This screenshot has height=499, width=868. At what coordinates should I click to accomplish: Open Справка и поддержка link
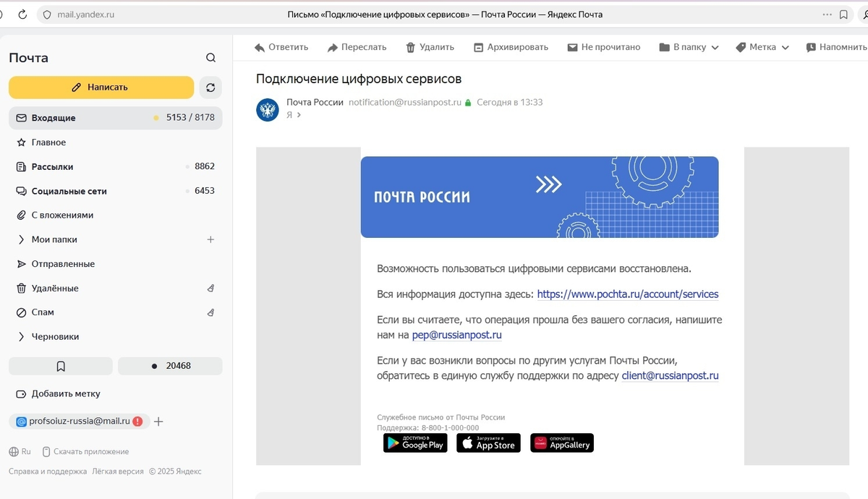[48, 472]
